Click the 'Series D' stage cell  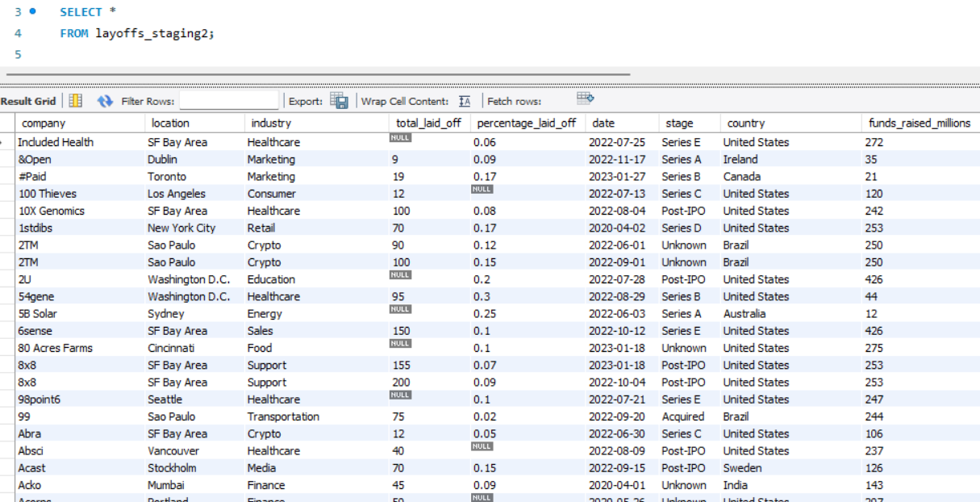coord(689,228)
